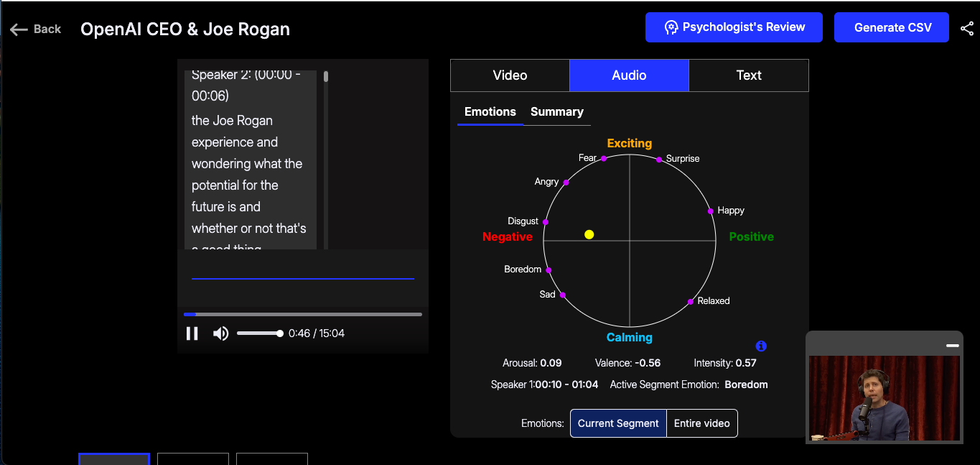
Task: Click the Happy point on the circle
Action: point(711,211)
